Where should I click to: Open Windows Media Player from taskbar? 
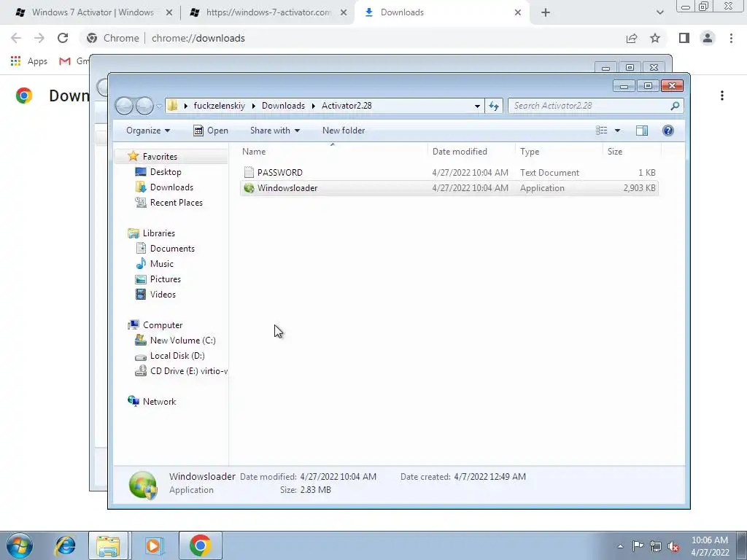pyautogui.click(x=153, y=545)
